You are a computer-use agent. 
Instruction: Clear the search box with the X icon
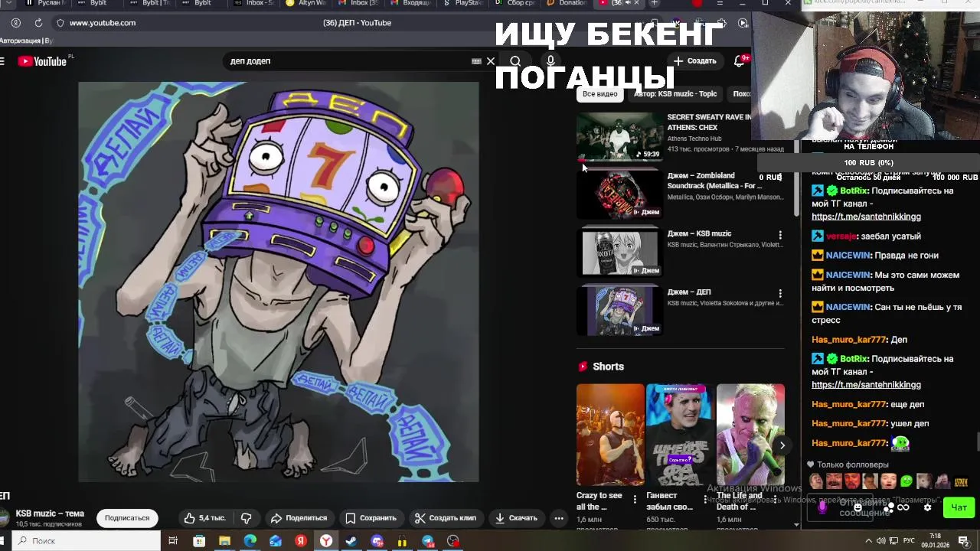(491, 61)
